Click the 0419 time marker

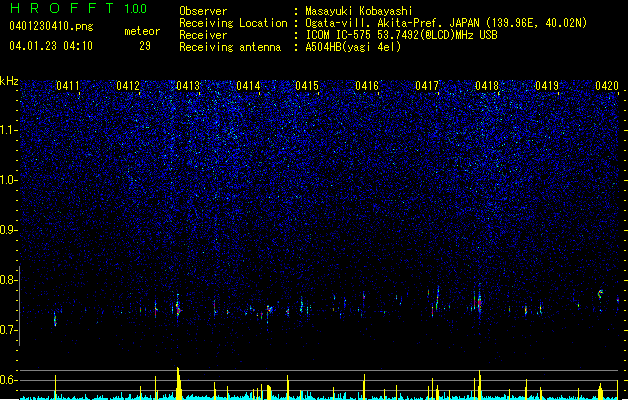pyautogui.click(x=547, y=85)
